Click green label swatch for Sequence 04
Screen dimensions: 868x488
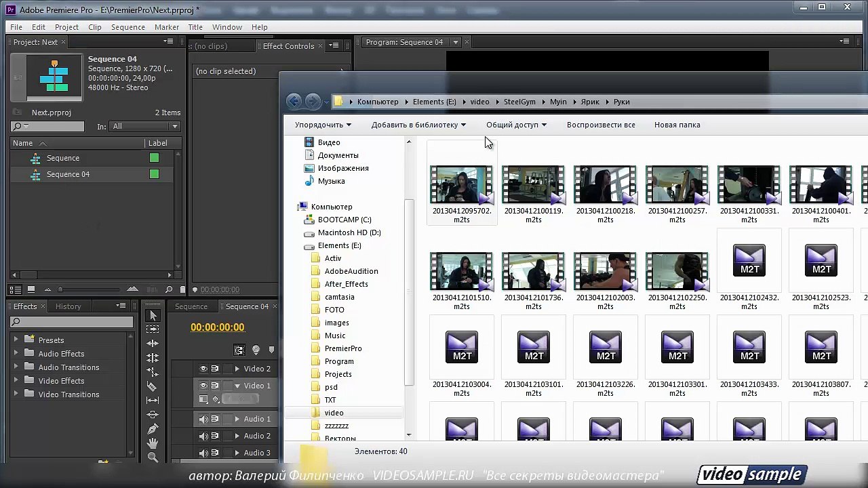154,174
